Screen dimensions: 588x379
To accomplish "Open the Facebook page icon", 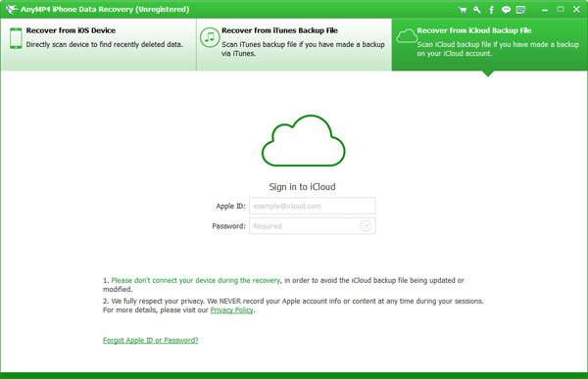I will [491, 10].
